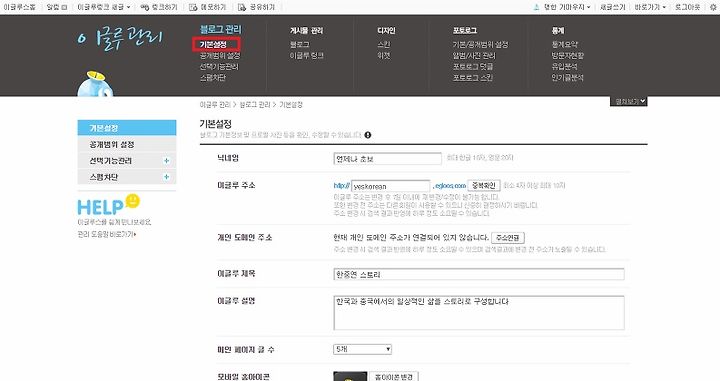
Task: Open 선택기능관리 in the dark top menu
Action: (x=219, y=67)
